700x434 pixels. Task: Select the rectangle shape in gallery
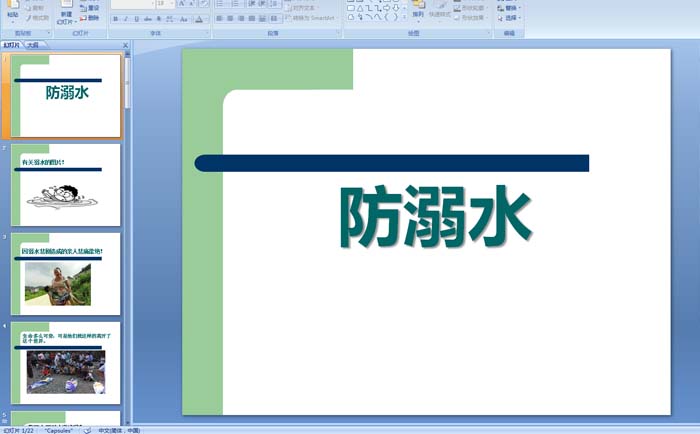(351, 8)
